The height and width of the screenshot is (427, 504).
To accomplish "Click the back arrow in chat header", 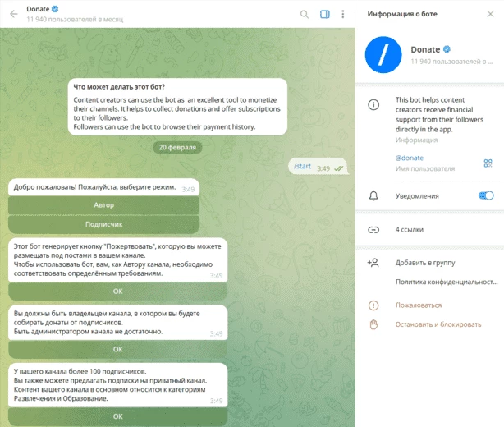I will (x=14, y=14).
